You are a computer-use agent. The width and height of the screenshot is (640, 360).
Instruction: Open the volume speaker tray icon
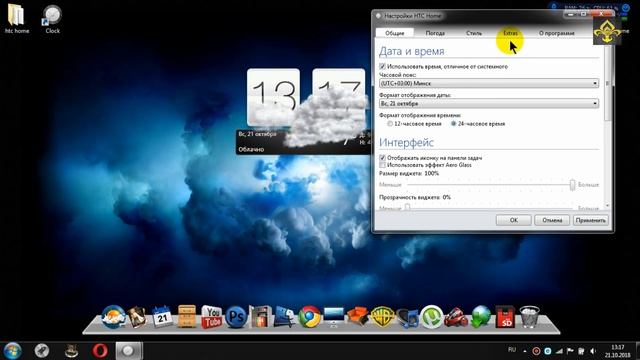click(593, 351)
